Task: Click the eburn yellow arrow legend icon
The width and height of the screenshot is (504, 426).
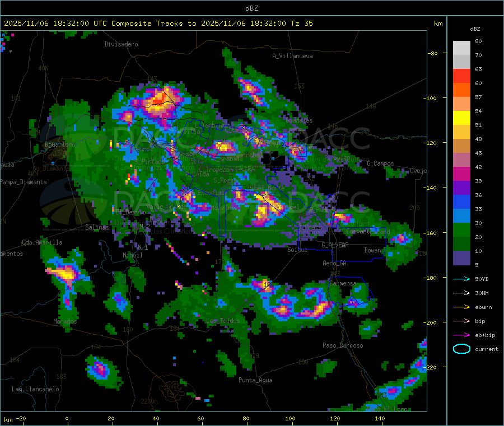Action: click(461, 307)
